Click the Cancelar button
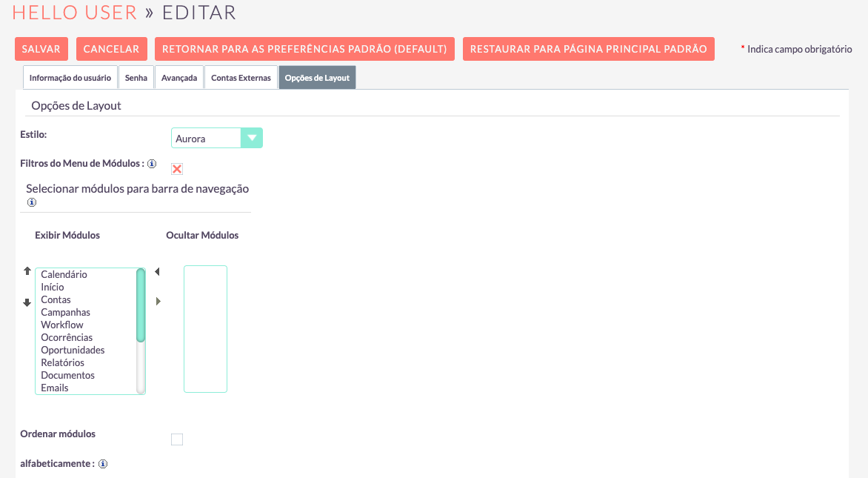This screenshot has height=478, width=868. pyautogui.click(x=111, y=49)
